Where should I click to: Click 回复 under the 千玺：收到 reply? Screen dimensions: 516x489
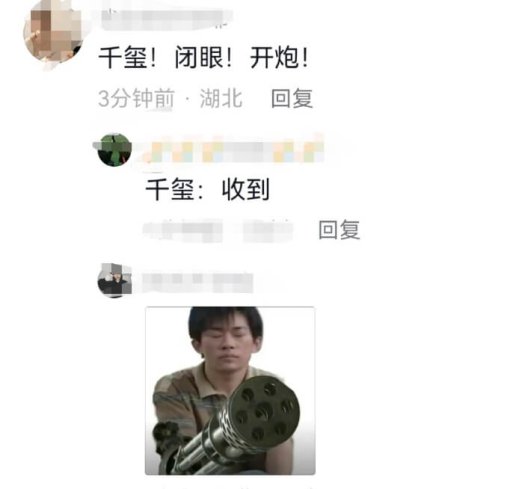(339, 230)
